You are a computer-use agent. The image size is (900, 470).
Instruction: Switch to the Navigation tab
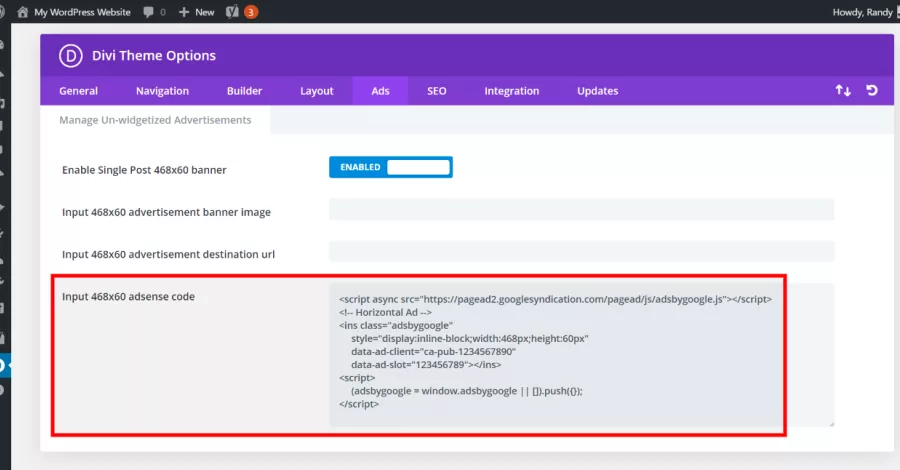click(162, 91)
